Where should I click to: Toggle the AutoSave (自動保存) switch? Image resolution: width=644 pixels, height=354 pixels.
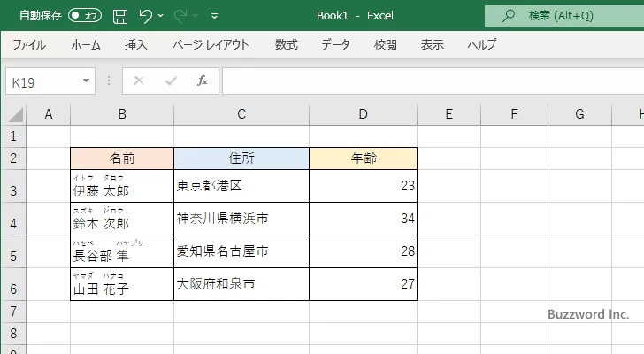(85, 16)
